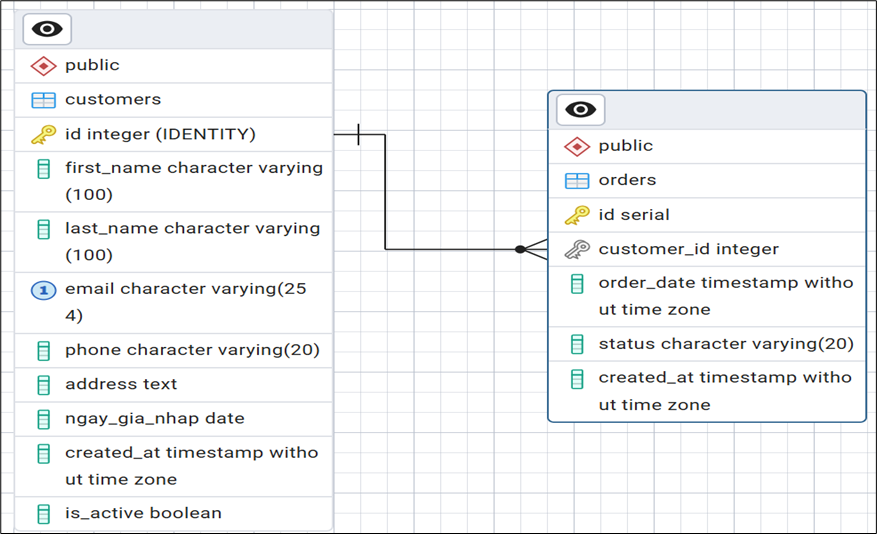Select the address text column
877x534 pixels.
point(121,384)
